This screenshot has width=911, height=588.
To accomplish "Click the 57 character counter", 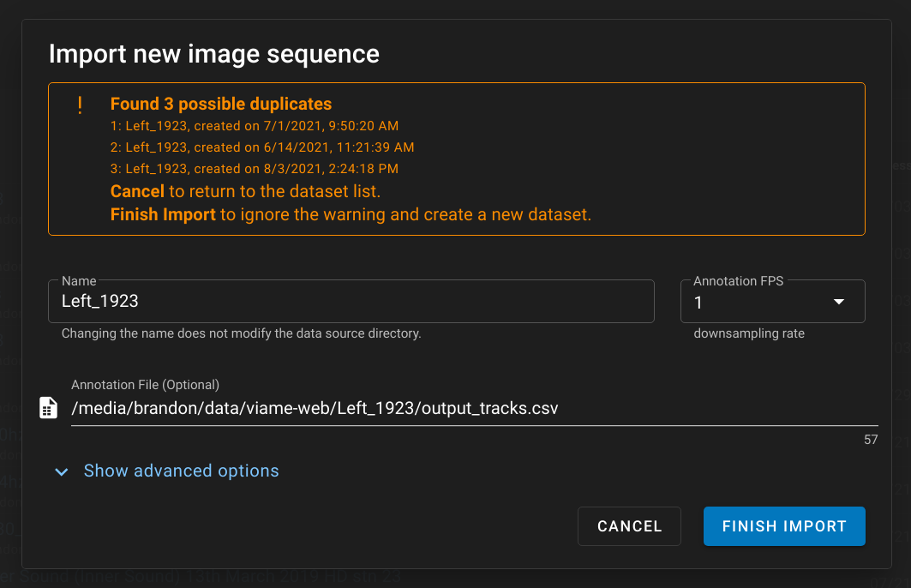I will [871, 440].
